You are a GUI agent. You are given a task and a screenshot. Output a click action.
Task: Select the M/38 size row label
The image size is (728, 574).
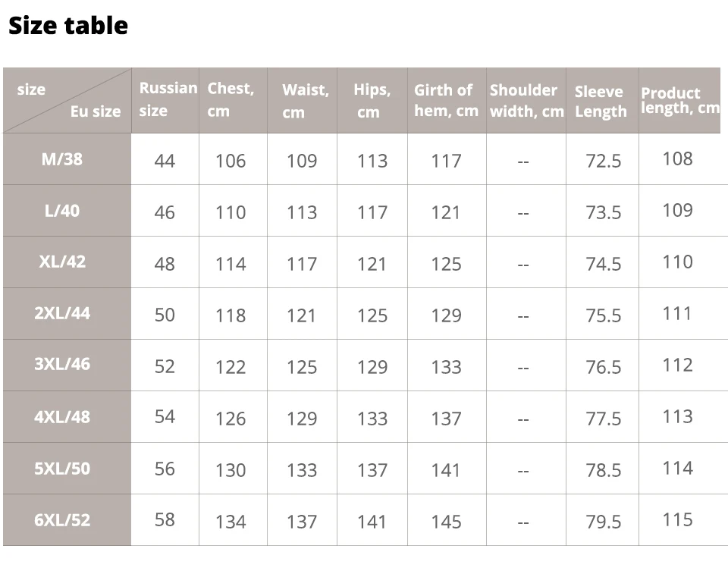(x=61, y=159)
